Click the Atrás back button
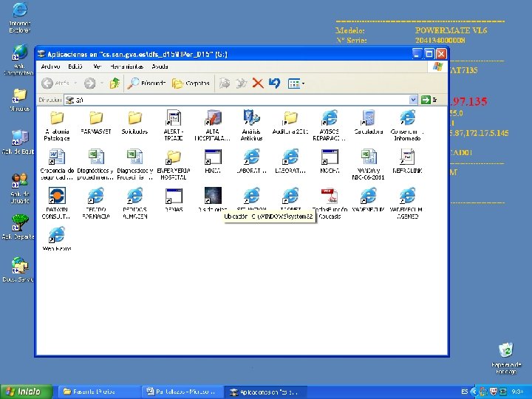This screenshot has width=532, height=399. tap(55, 83)
